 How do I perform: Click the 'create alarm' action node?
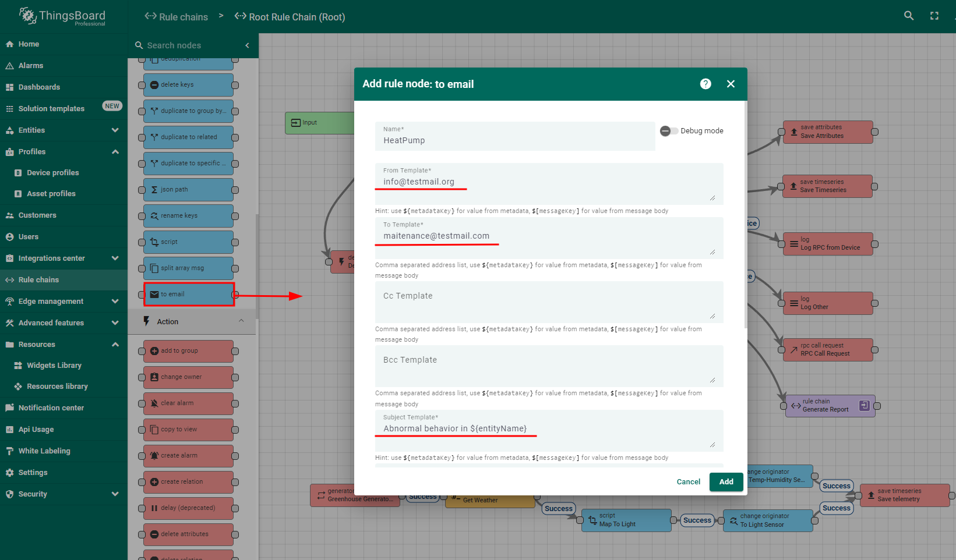pyautogui.click(x=188, y=456)
